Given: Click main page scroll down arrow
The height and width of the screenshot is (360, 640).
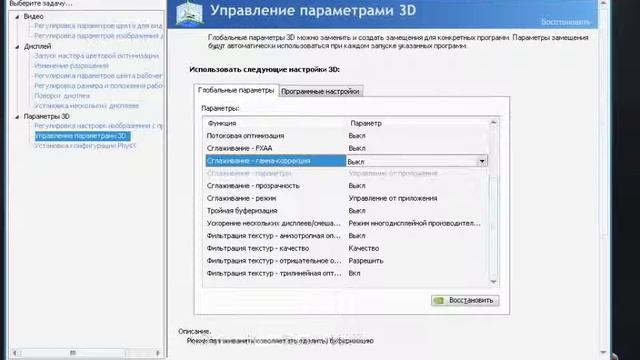Looking at the screenshot, I should click(x=603, y=353).
